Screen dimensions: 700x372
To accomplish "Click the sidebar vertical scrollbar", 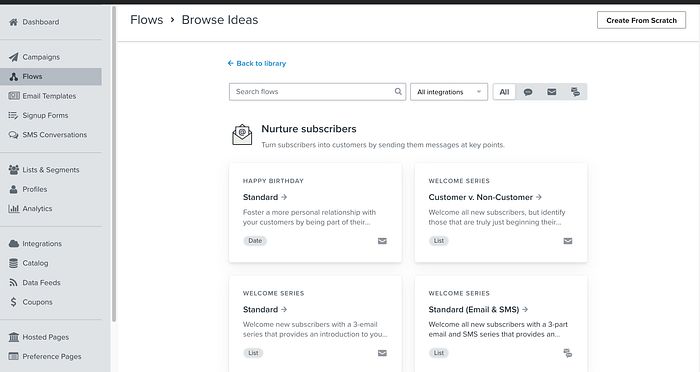I will (114, 163).
